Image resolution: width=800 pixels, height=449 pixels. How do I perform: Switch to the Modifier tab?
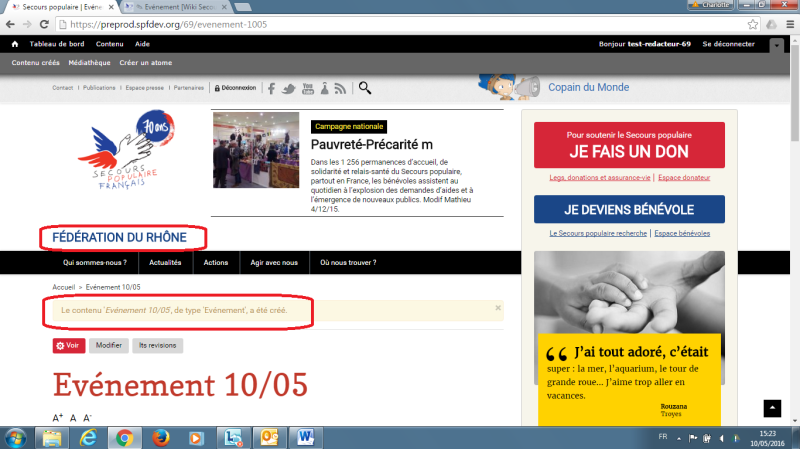coord(109,345)
